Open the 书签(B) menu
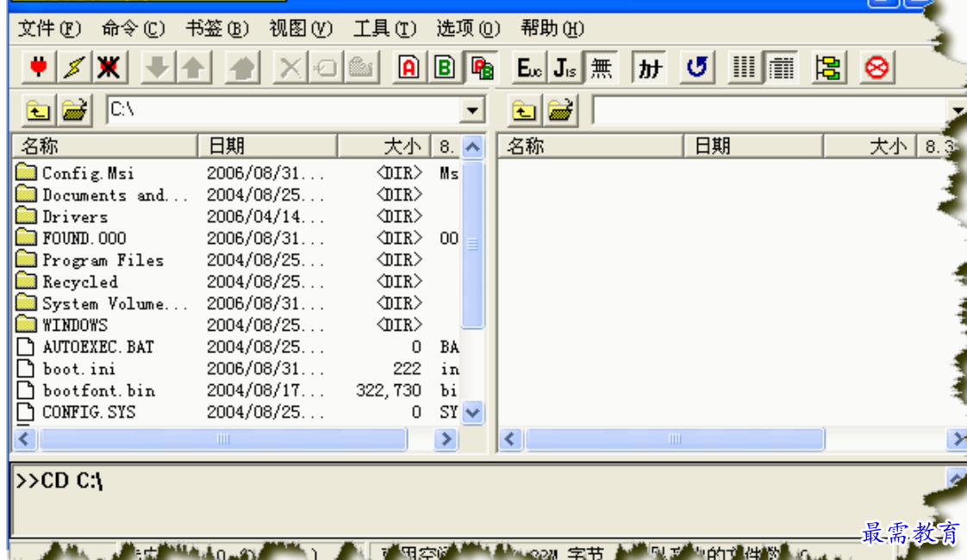The width and height of the screenshot is (967, 560). [217, 28]
